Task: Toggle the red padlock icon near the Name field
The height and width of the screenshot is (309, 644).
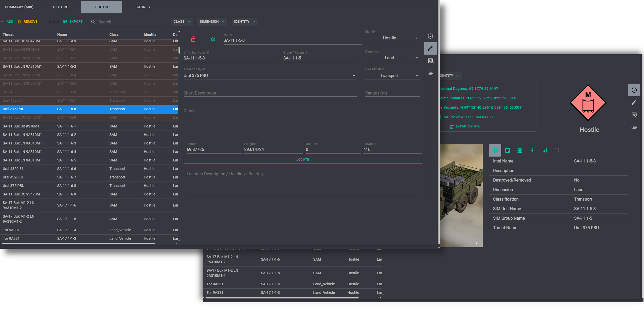Action: click(193, 39)
